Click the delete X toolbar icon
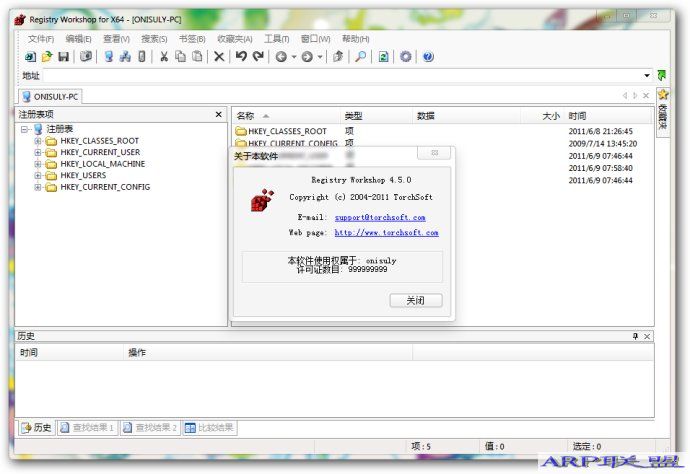Viewport: 690px width, 474px height. click(x=219, y=56)
